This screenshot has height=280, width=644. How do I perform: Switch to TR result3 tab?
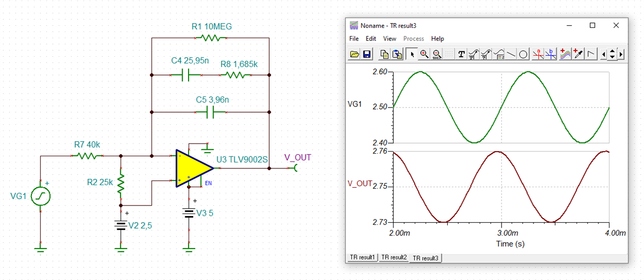point(426,258)
